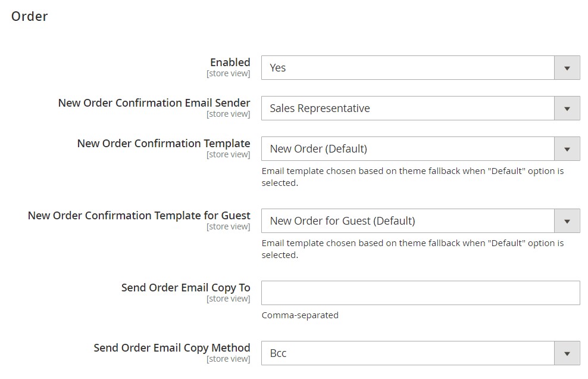Click the Order section heading
This screenshot has height=379, width=588.
coord(29,16)
